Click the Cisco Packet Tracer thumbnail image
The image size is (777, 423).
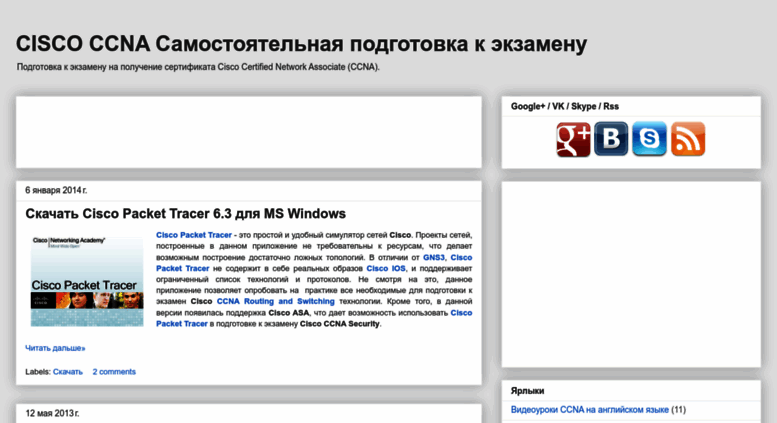[x=87, y=280]
